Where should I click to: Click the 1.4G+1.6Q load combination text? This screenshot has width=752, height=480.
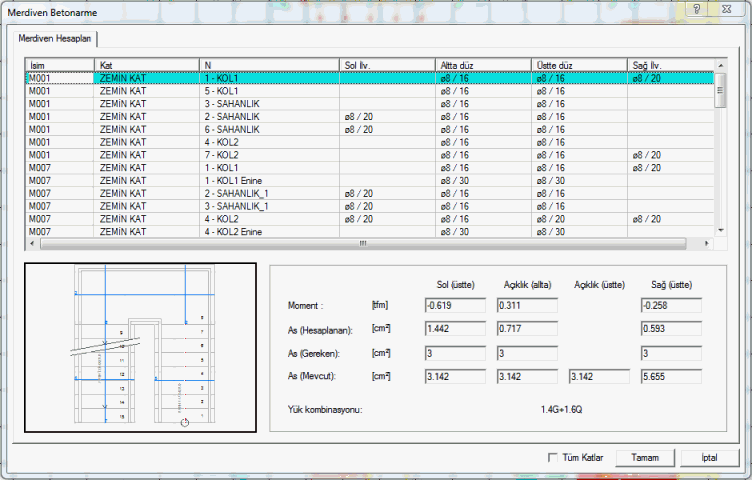[x=561, y=410]
